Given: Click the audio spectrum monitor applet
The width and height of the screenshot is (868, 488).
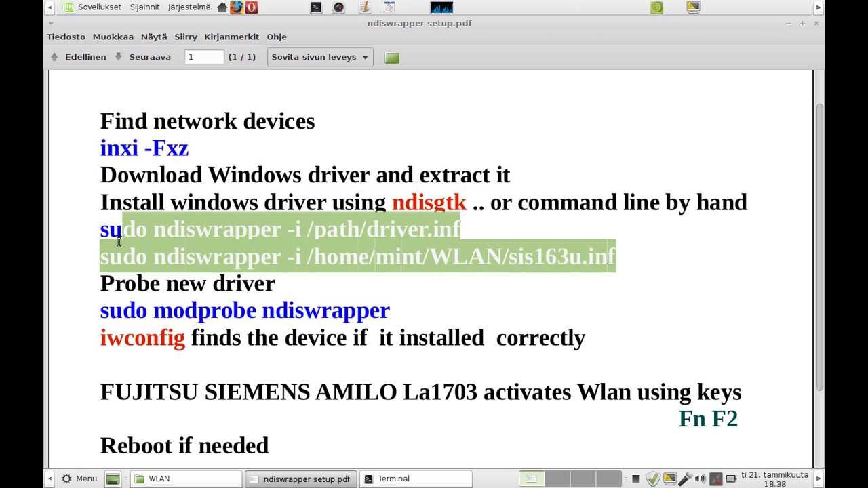Looking at the screenshot, I should coord(441,7).
